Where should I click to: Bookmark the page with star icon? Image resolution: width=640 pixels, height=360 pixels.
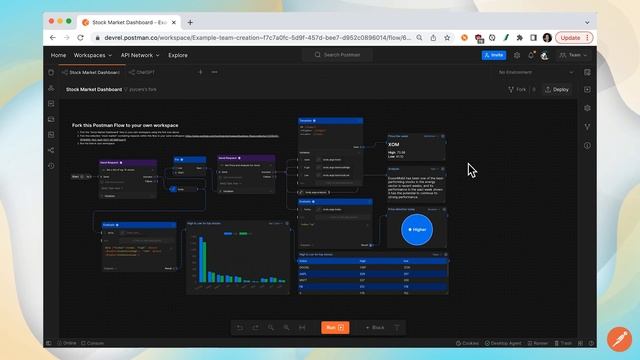(447, 38)
